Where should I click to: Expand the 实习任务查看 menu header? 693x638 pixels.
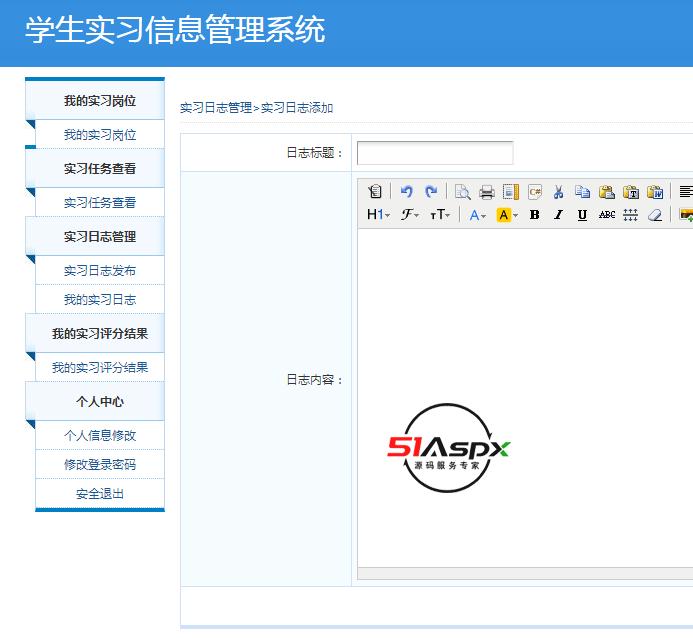click(95, 168)
